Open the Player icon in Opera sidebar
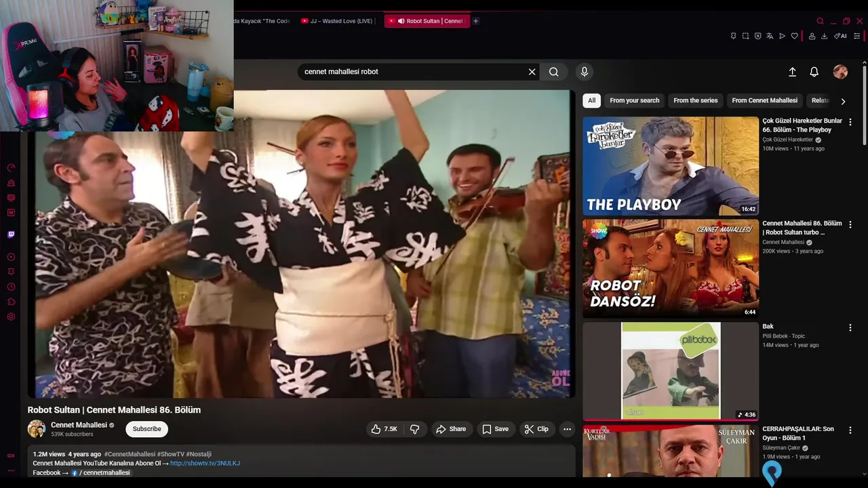 coord(11,257)
